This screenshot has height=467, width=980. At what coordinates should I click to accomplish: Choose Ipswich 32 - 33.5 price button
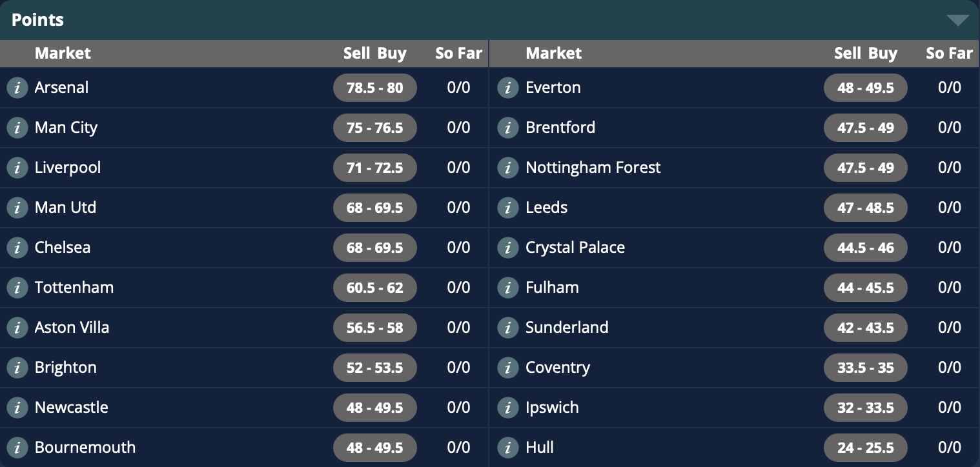click(x=866, y=408)
